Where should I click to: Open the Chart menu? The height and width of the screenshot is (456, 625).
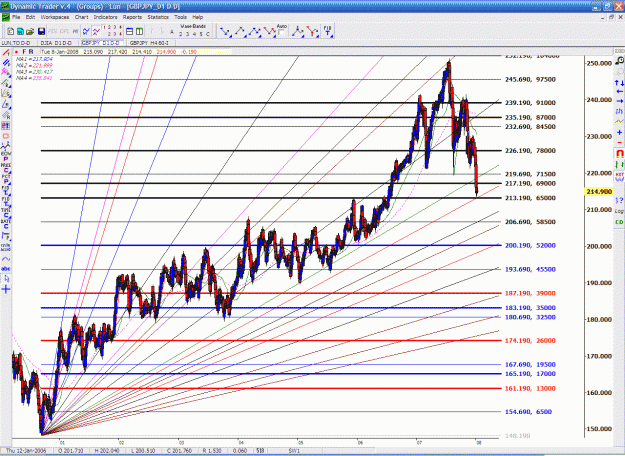click(81, 17)
